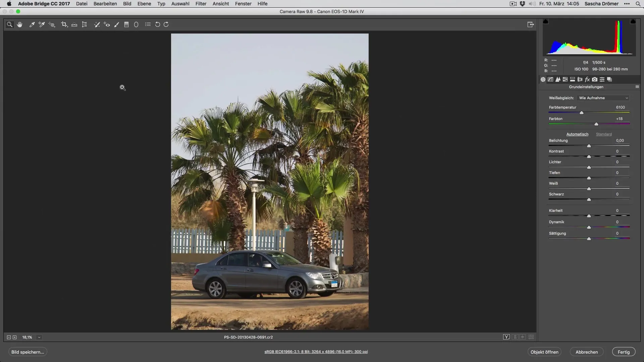The image size is (644, 362).
Task: Select the Graduated Filter tool
Action: pos(126,24)
